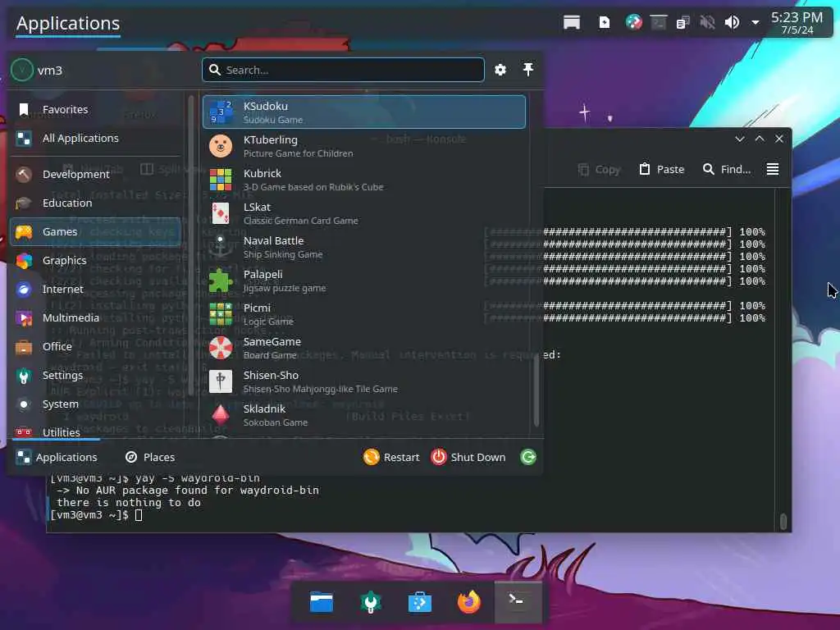Image resolution: width=840 pixels, height=630 pixels.
Task: Open the Graphics category
Action: click(95, 260)
